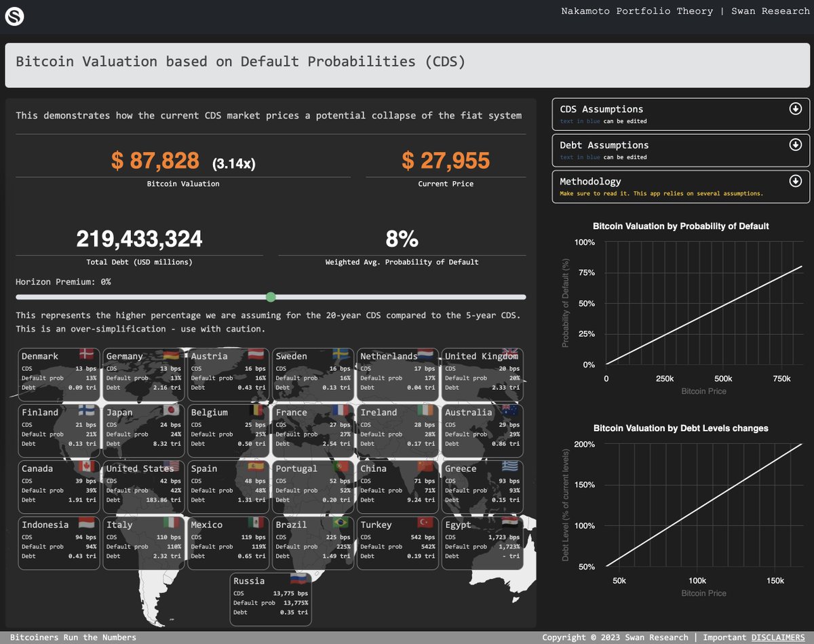This screenshot has height=644, width=814.
Task: Expand the Debt Assumptions panel arrow
Action: (x=796, y=145)
